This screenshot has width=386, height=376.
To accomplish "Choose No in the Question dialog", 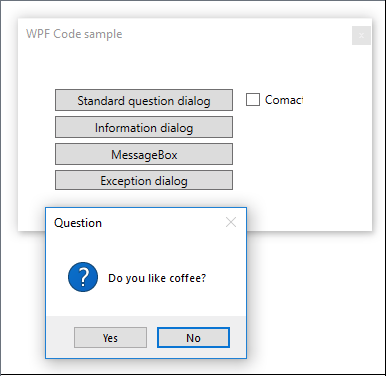I will [x=193, y=338].
